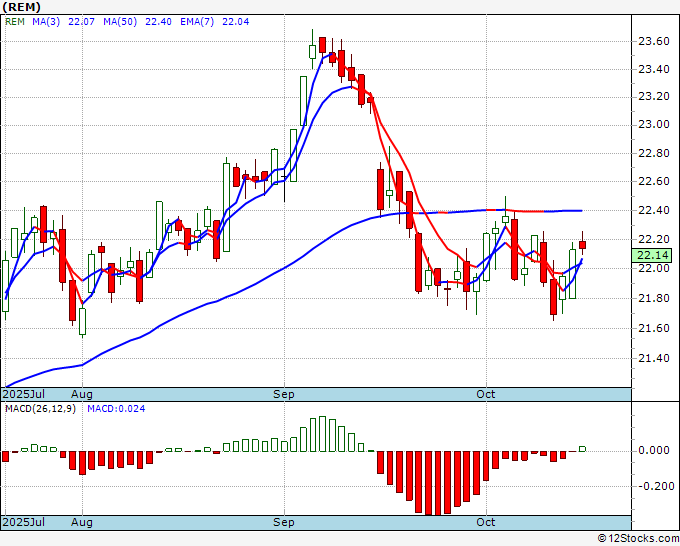680x546 pixels.
Task: Click the Sep label on MACD axis
Action: (284, 522)
